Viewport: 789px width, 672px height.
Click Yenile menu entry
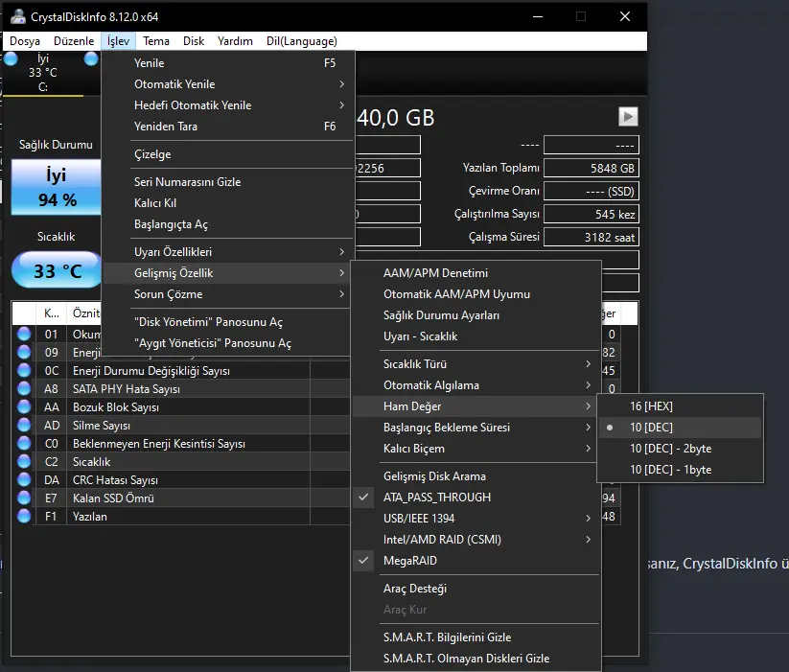pos(228,63)
